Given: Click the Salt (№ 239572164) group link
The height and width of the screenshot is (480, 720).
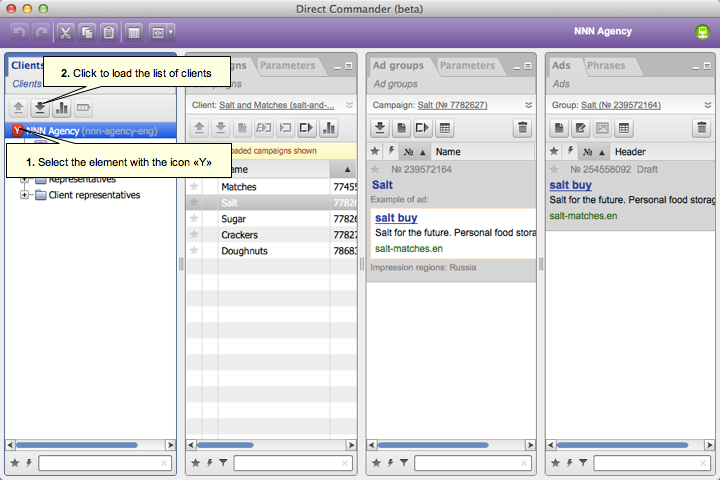Looking at the screenshot, I should point(621,105).
